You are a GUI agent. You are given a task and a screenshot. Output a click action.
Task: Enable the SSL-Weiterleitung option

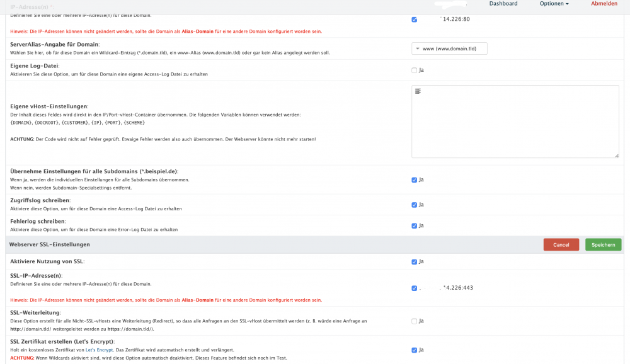pyautogui.click(x=414, y=321)
